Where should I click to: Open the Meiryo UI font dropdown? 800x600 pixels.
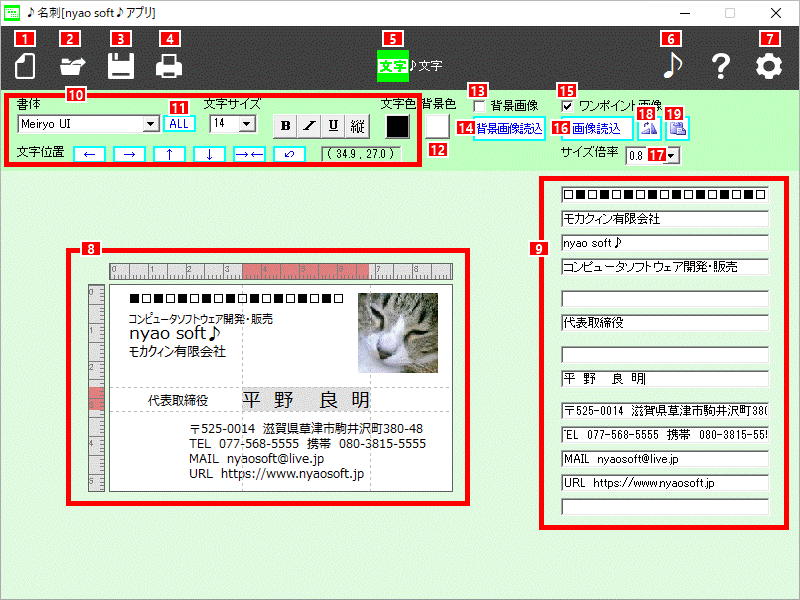150,124
